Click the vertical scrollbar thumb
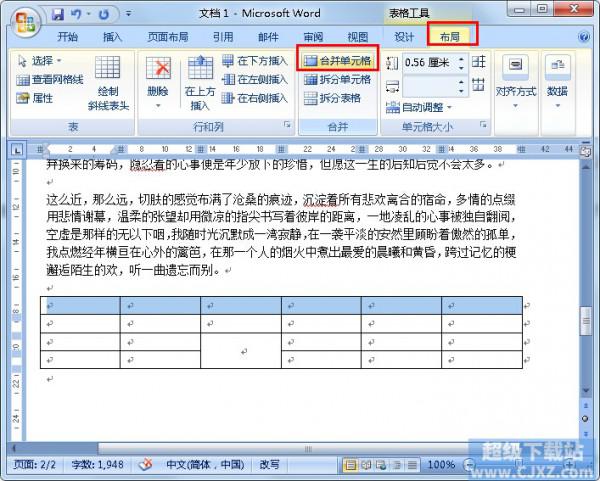Screen dimensions: 600x481 [x=585, y=321]
